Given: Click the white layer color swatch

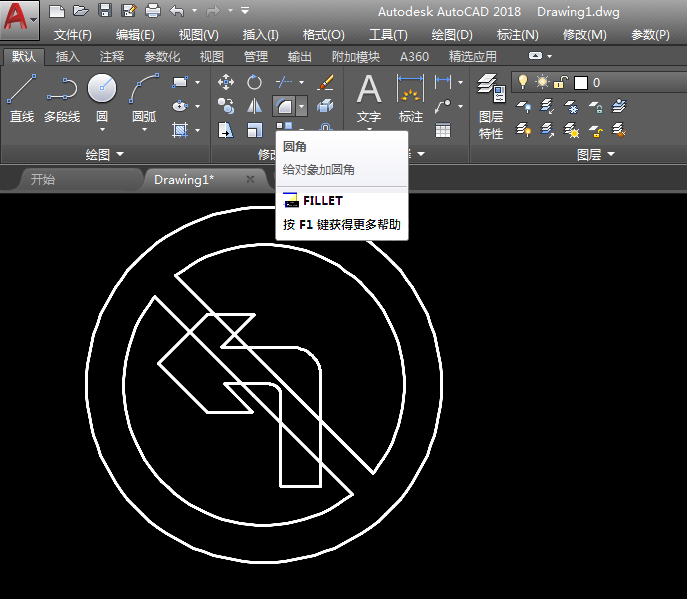Looking at the screenshot, I should pos(580,82).
